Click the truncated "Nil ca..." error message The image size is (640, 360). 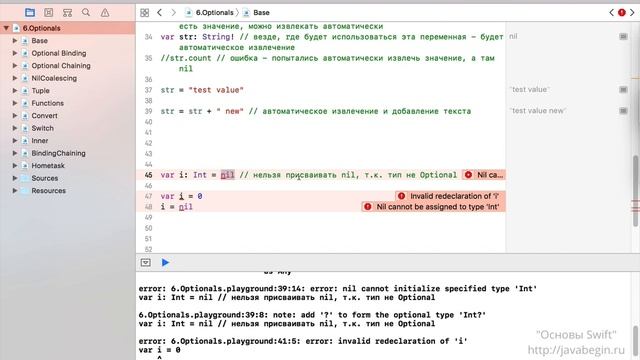tap(490, 175)
